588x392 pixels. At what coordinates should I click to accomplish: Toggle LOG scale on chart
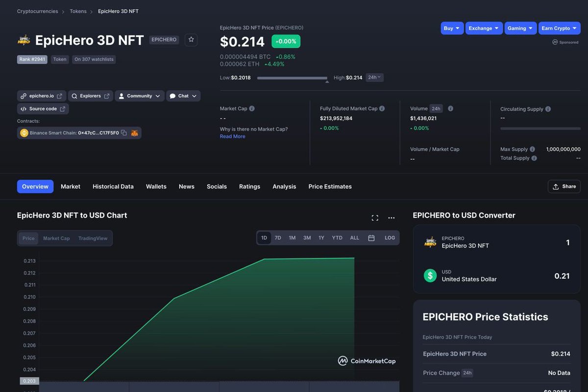(x=390, y=238)
